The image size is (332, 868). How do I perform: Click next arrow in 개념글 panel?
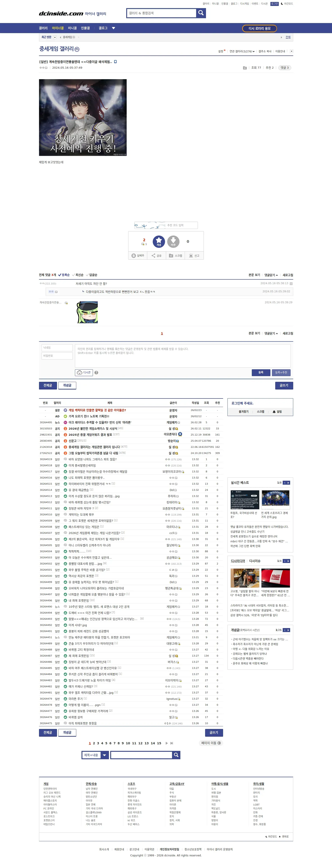288,630
